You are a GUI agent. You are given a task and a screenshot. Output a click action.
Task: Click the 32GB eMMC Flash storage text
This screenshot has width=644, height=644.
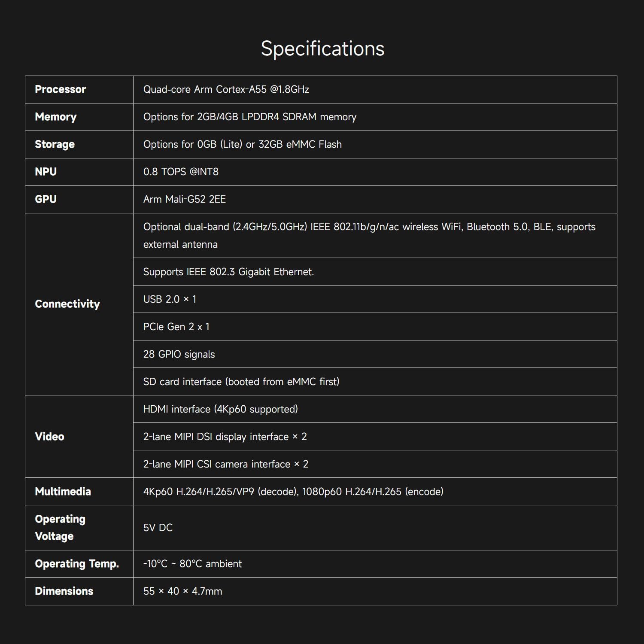click(300, 144)
